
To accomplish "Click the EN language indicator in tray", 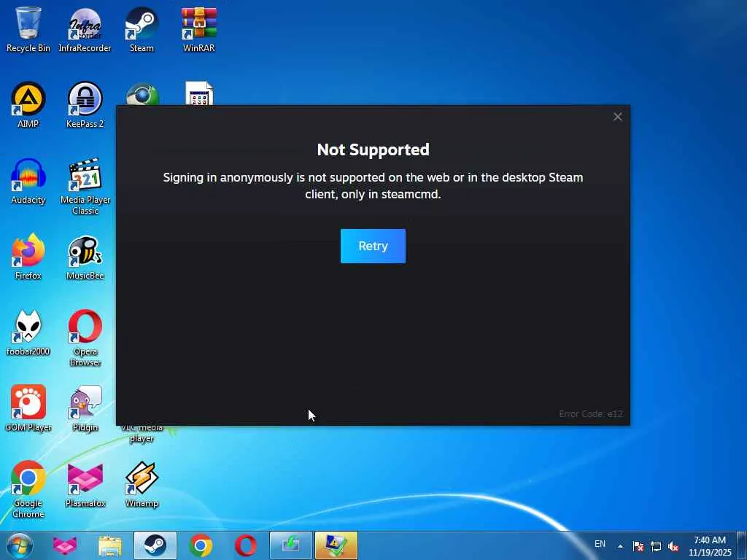I will tap(600, 544).
